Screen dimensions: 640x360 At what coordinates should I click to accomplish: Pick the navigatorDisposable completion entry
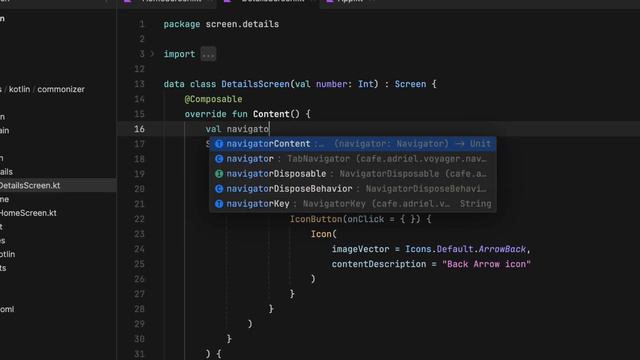353,174
